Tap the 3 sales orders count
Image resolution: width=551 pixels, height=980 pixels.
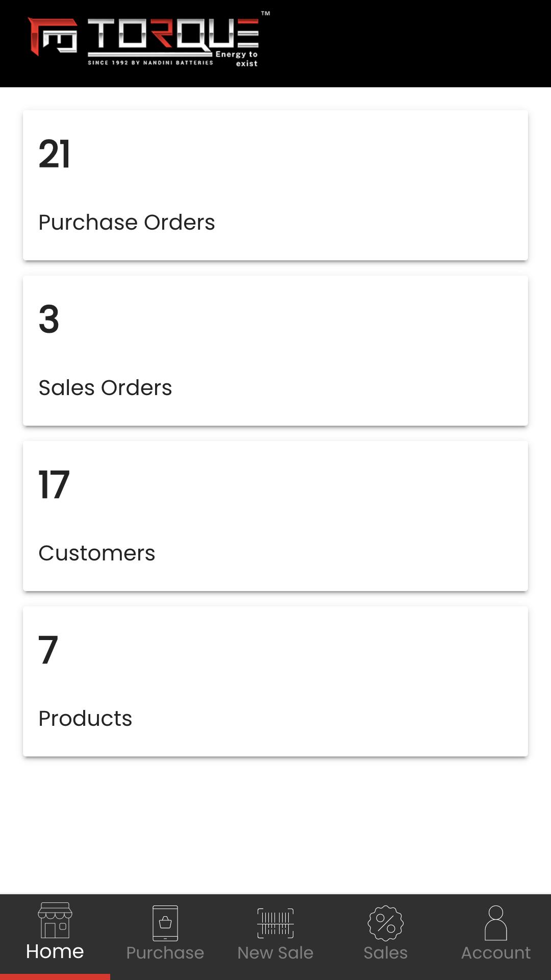[x=49, y=320]
